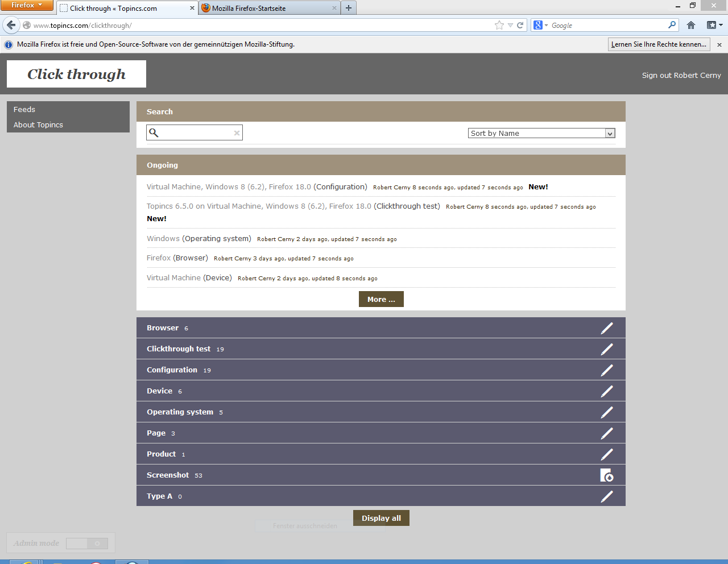Click the upload icon in Screenshot row

[x=606, y=475]
